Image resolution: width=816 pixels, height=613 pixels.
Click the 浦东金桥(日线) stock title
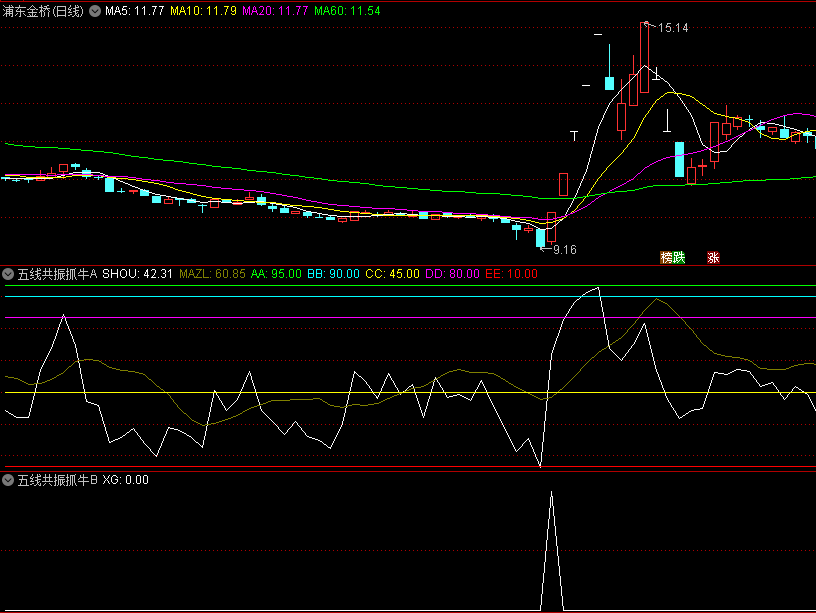[x=43, y=11]
